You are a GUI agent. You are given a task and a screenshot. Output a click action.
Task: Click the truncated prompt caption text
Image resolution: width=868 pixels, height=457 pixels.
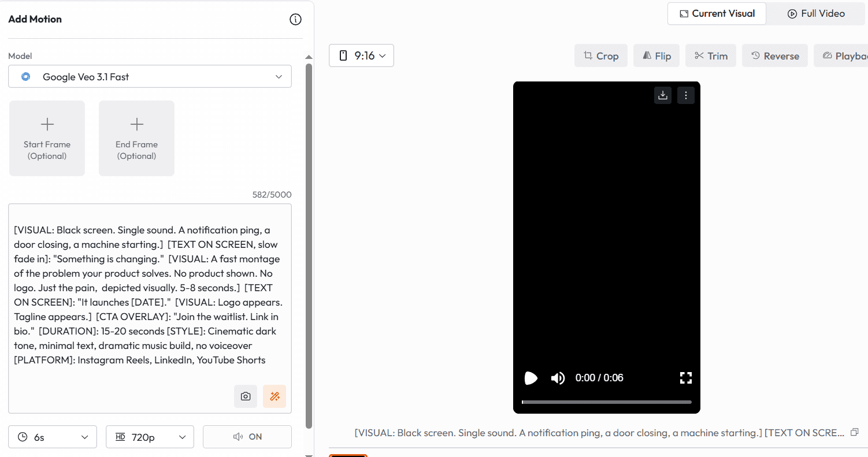click(599, 433)
